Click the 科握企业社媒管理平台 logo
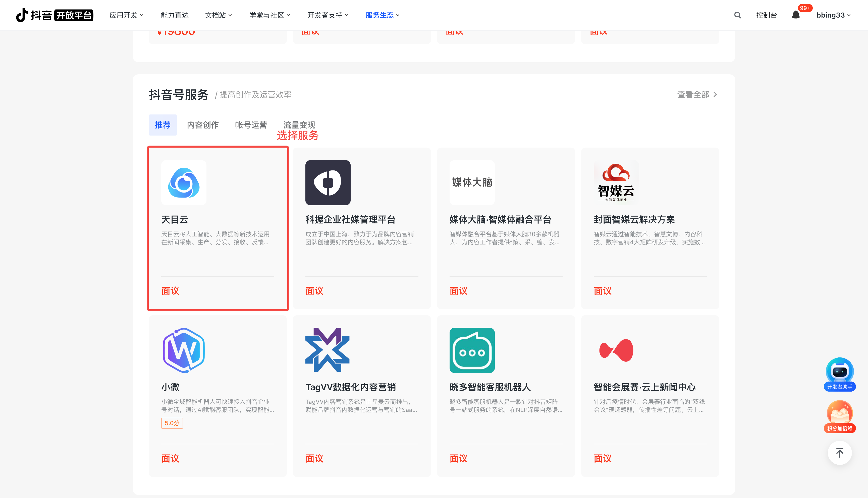 pyautogui.click(x=328, y=183)
